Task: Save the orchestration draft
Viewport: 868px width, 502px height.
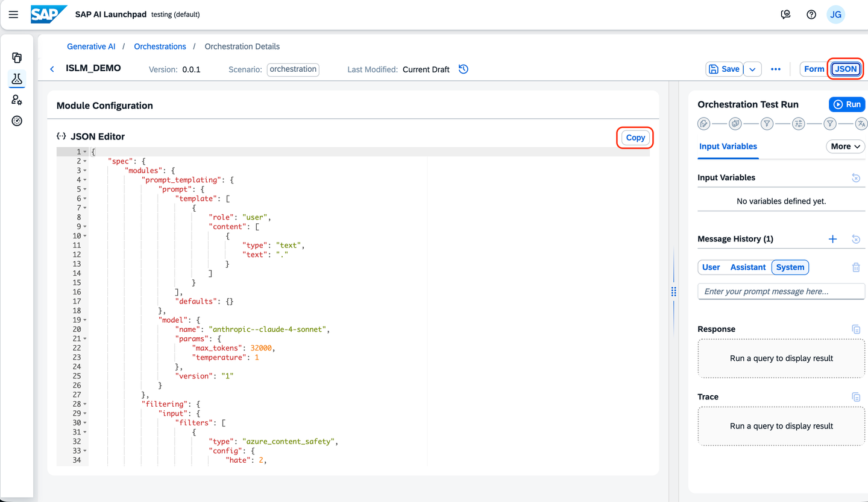Action: (x=724, y=69)
